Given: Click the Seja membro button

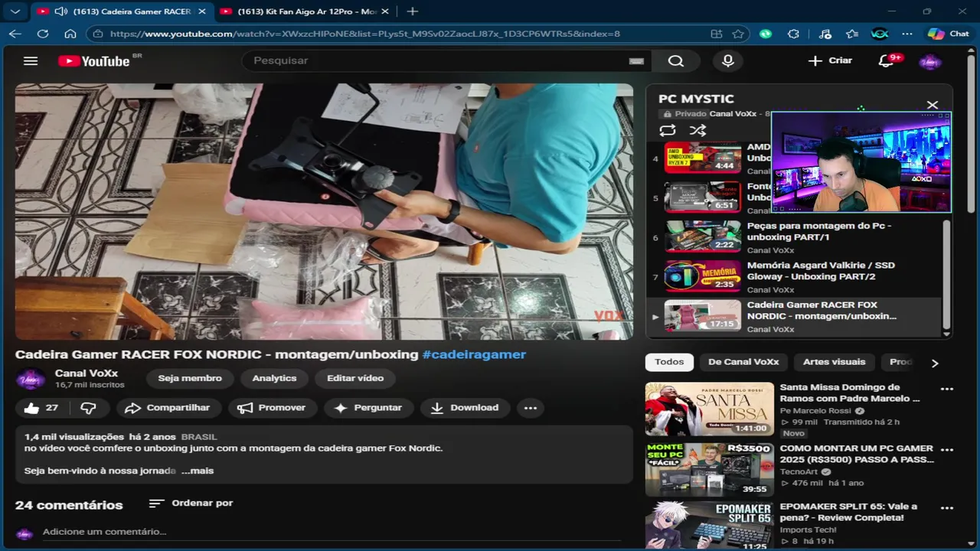Looking at the screenshot, I should coord(190,378).
